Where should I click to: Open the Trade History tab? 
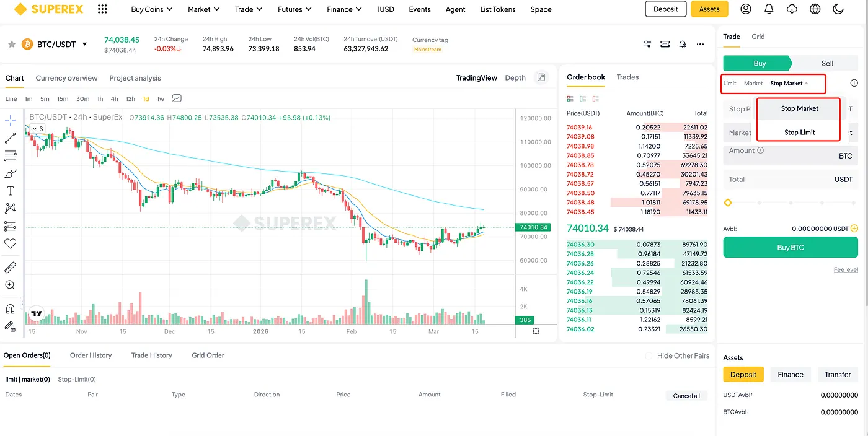point(151,355)
